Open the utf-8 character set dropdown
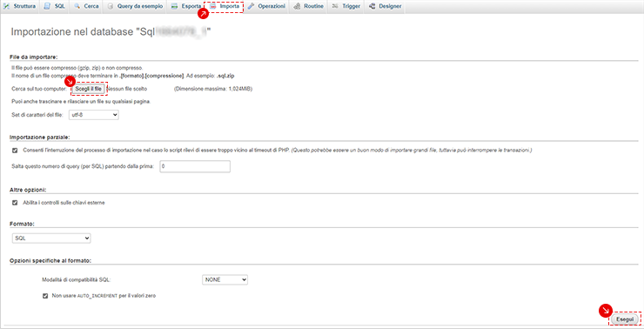The height and width of the screenshot is (329, 644). (91, 116)
